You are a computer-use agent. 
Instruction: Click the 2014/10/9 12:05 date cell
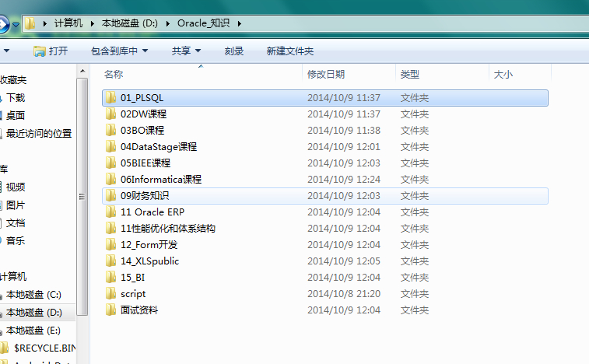(x=344, y=261)
